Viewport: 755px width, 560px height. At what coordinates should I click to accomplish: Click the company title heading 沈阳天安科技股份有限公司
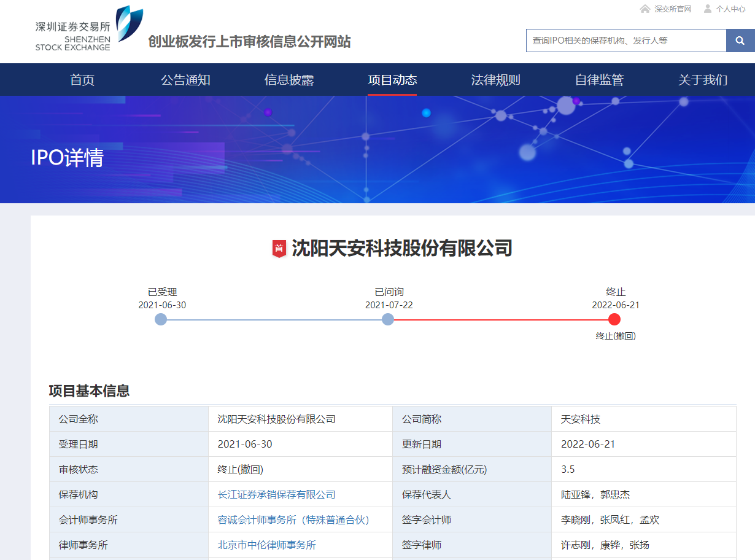pos(402,249)
